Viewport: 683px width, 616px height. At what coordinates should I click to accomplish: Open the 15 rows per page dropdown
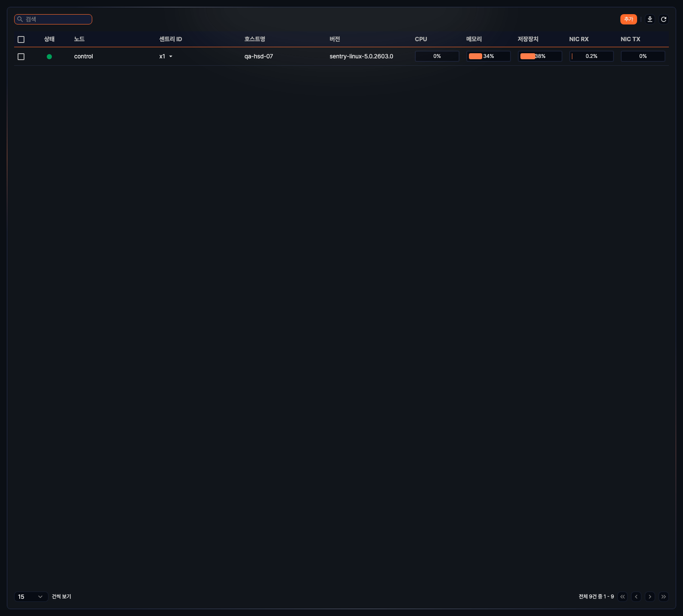click(31, 597)
